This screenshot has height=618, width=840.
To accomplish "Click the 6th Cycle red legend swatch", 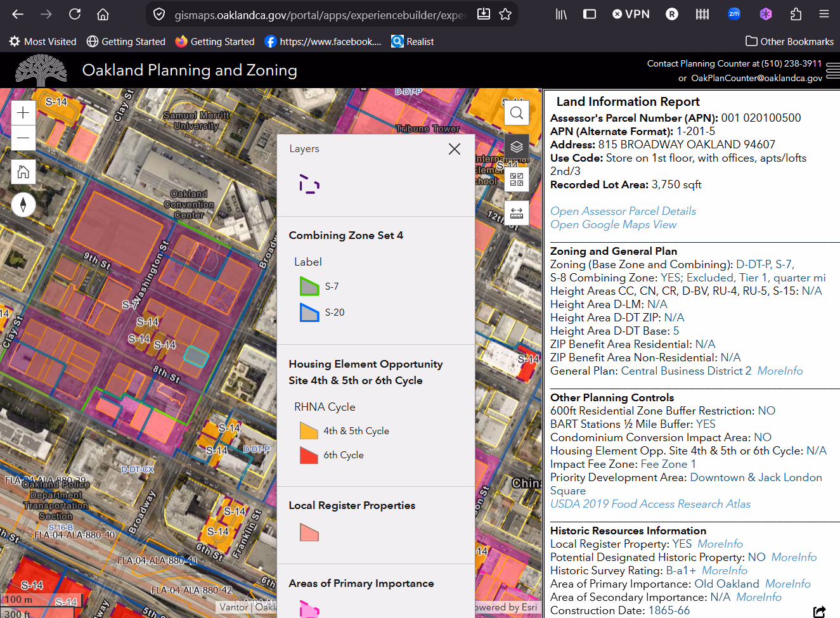I will (309, 455).
